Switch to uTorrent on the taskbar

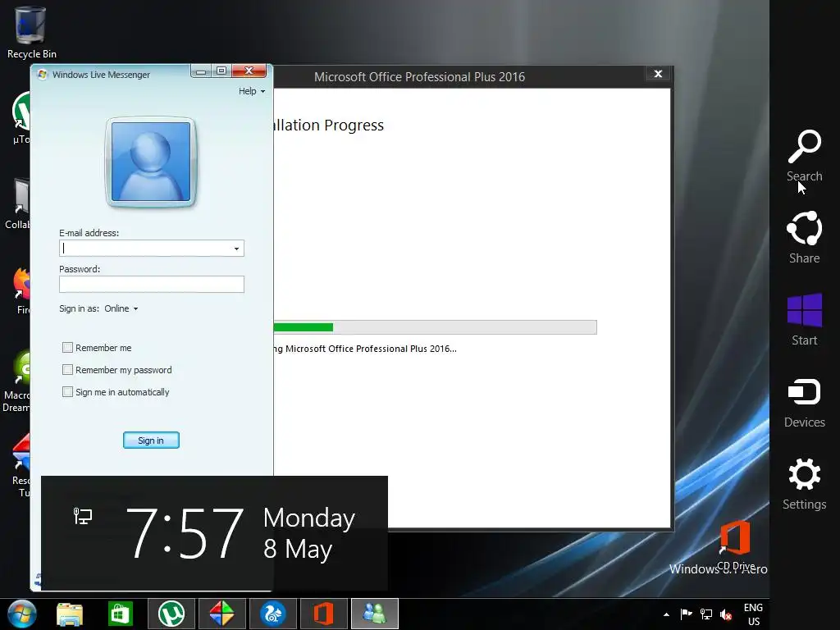tap(171, 614)
